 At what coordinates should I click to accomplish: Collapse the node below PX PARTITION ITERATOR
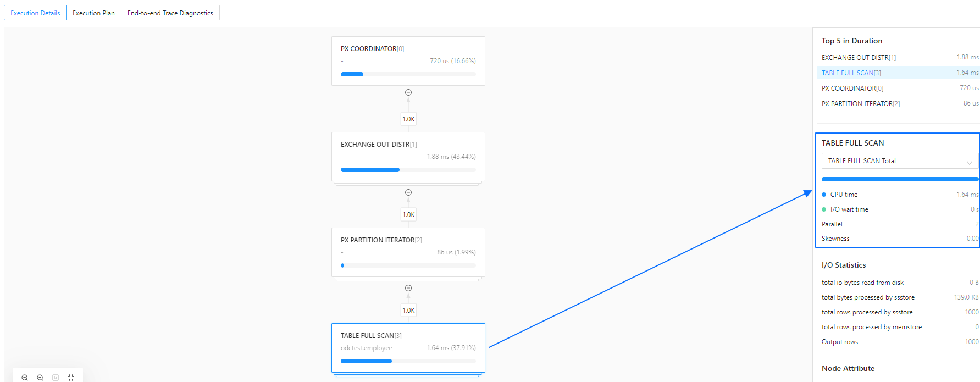point(408,288)
